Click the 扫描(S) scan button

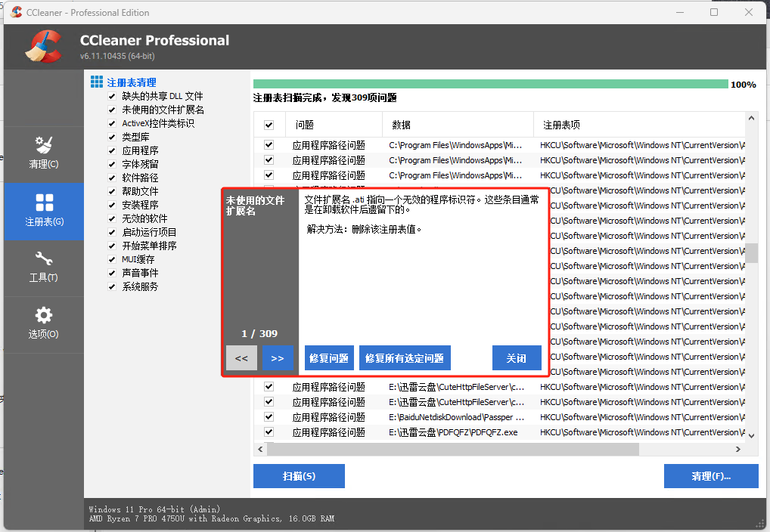pyautogui.click(x=299, y=476)
